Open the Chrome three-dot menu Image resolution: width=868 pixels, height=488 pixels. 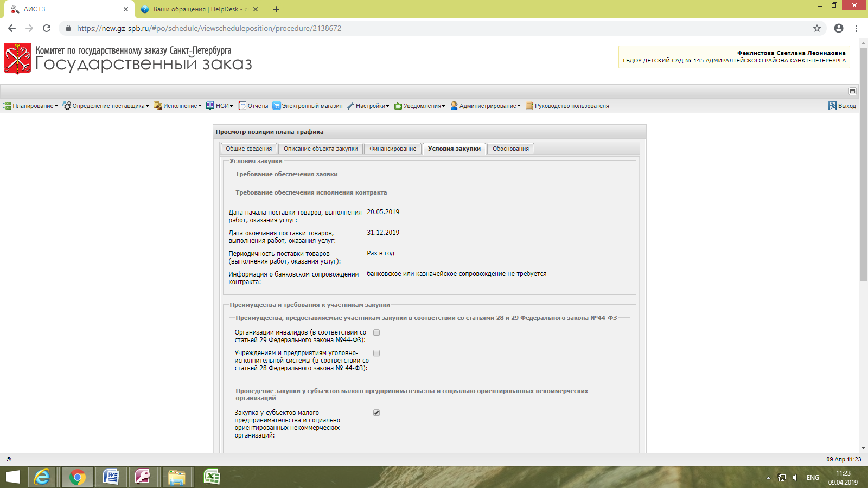click(857, 28)
